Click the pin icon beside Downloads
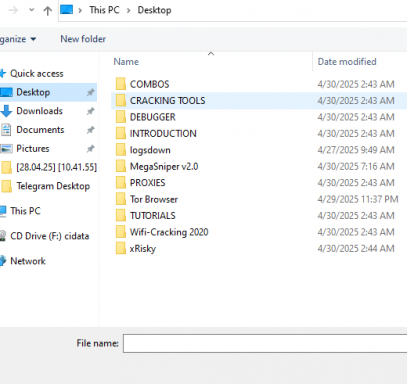407x384 pixels. (90, 111)
